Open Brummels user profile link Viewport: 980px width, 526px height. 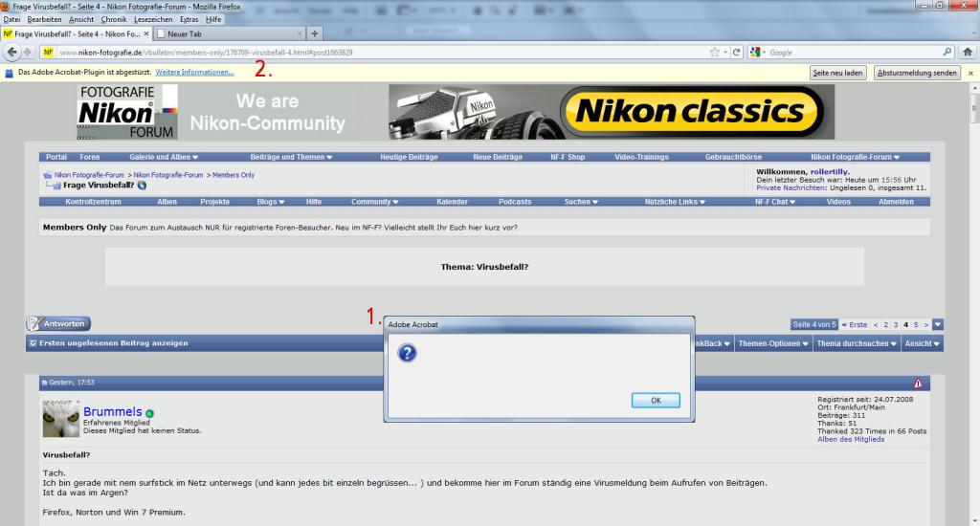[113, 411]
